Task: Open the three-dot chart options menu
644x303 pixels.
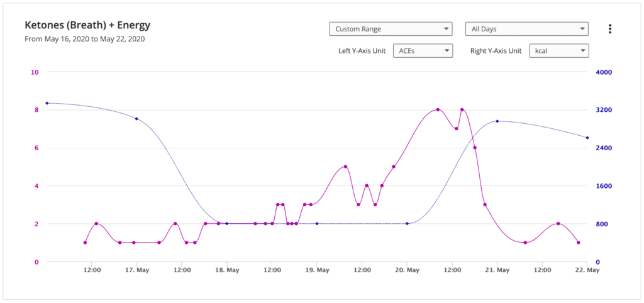Action: click(610, 29)
